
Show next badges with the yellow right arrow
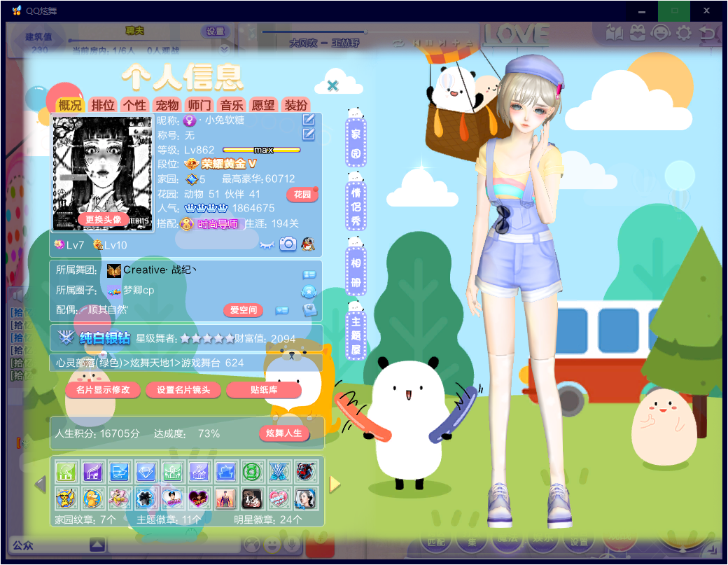[335, 484]
